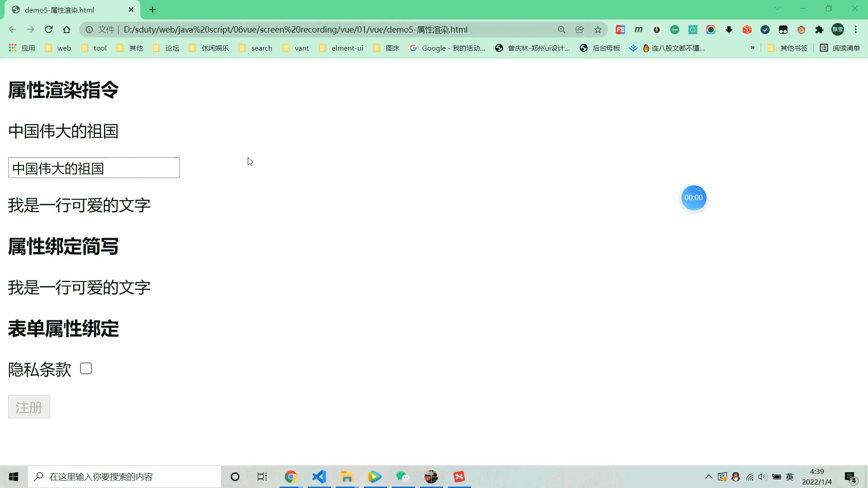Toggle the 英 input language indicator
The image size is (868, 488).
pyautogui.click(x=790, y=477)
